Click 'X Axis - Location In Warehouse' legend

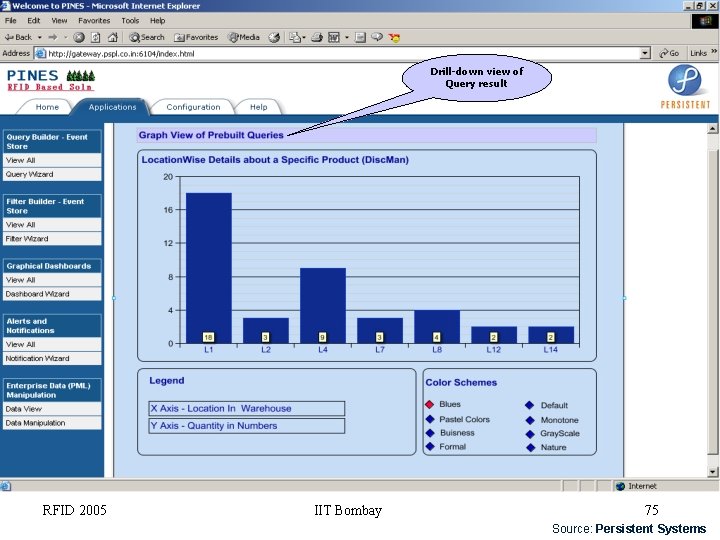[x=247, y=408]
